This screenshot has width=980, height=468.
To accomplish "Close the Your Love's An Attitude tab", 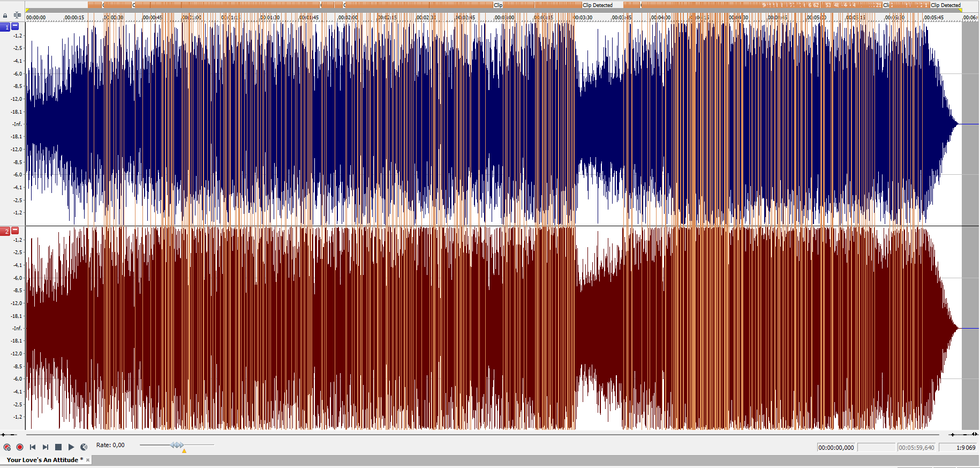I will tap(88, 460).
